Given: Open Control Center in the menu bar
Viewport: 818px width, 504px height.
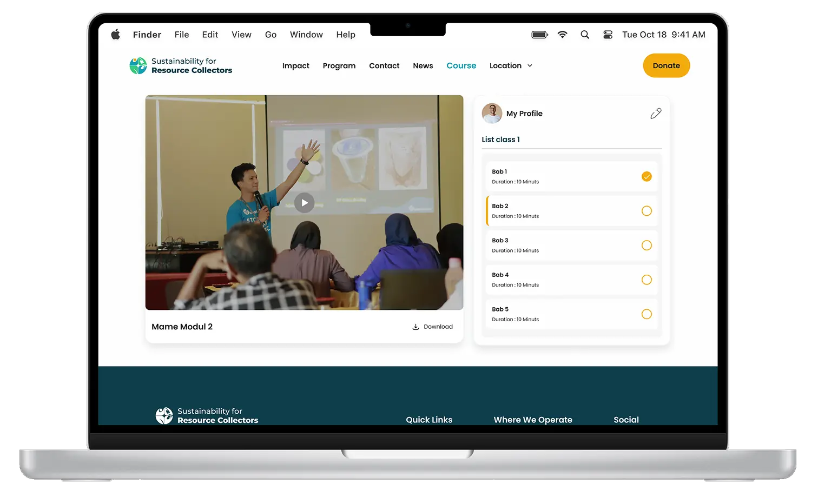Looking at the screenshot, I should click(x=608, y=35).
